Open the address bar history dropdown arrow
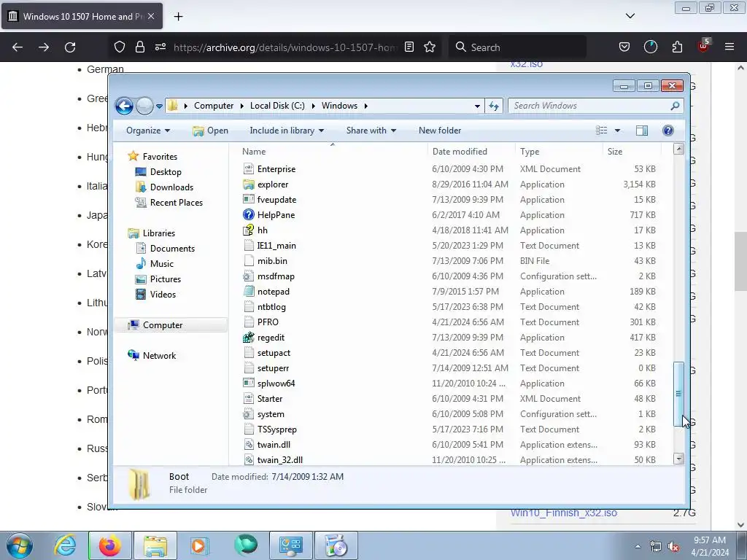Viewport: 747px width, 560px height. point(477,106)
